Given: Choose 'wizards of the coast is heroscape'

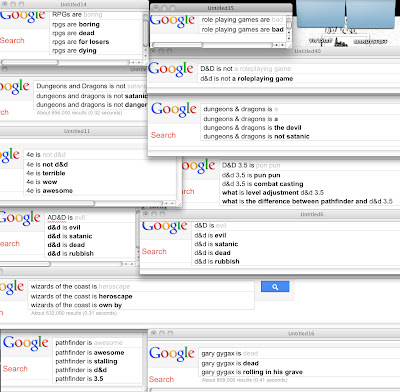Looking at the screenshot, I should click(82, 296).
